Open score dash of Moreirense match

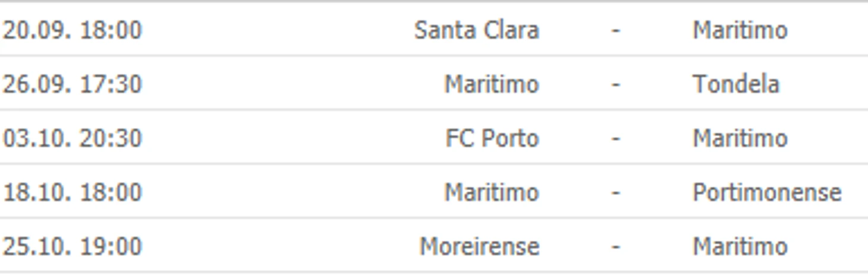click(x=615, y=246)
